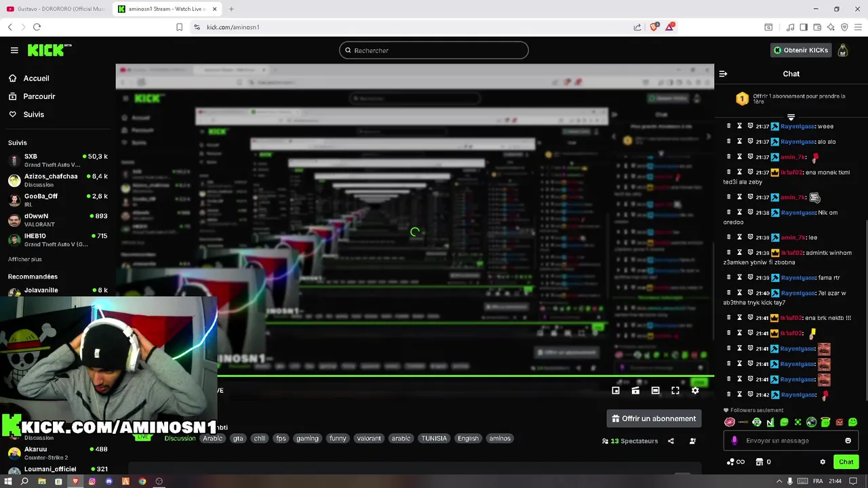Select the Arabic language tag
868x488 pixels.
tap(212, 439)
